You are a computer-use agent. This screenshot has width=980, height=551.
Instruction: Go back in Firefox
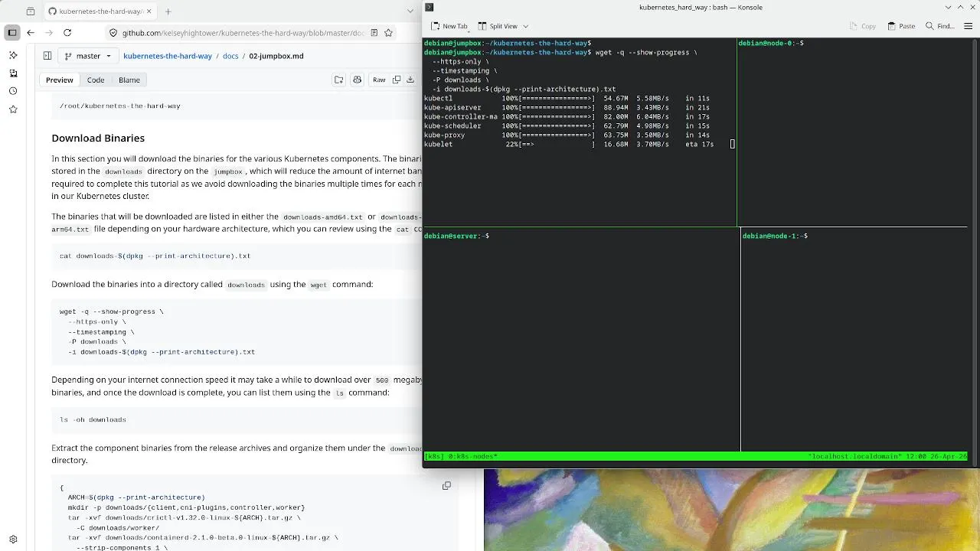point(31,33)
